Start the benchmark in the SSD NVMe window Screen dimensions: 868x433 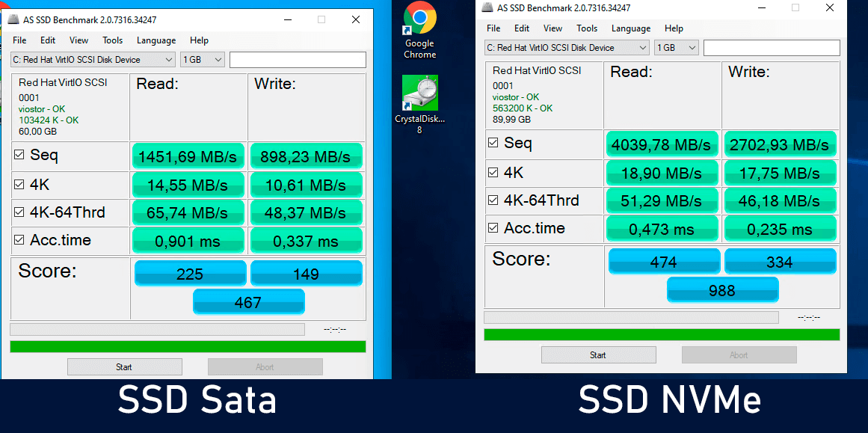click(598, 355)
